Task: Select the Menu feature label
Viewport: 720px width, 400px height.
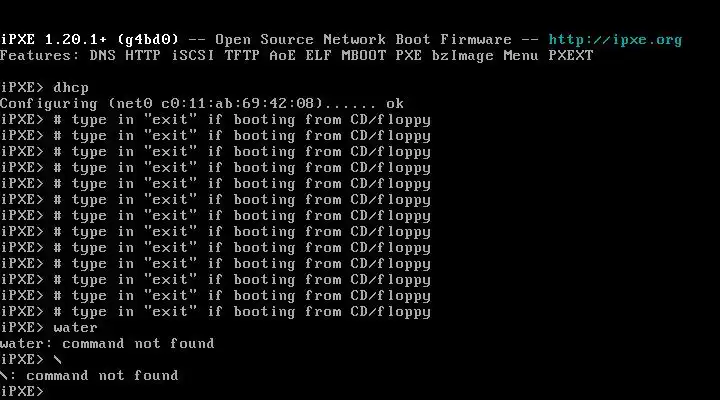Action: click(521, 56)
